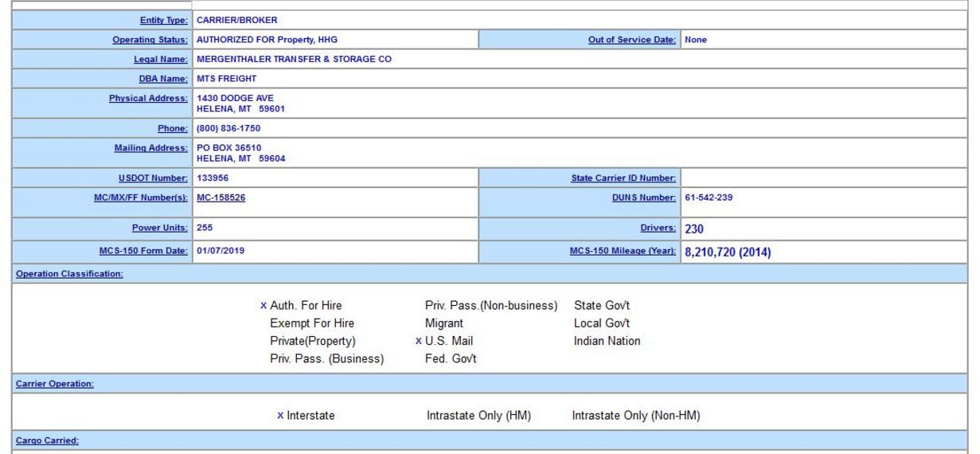Screen dimensions: 980x454
Task: Click the DUNS value 61-542-239
Action: 709,197
